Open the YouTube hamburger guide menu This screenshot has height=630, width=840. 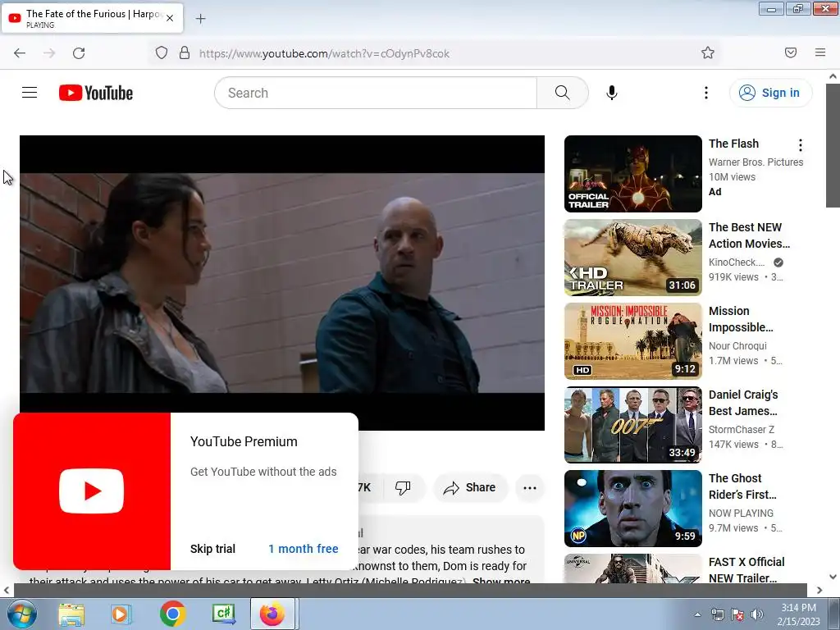[30, 93]
